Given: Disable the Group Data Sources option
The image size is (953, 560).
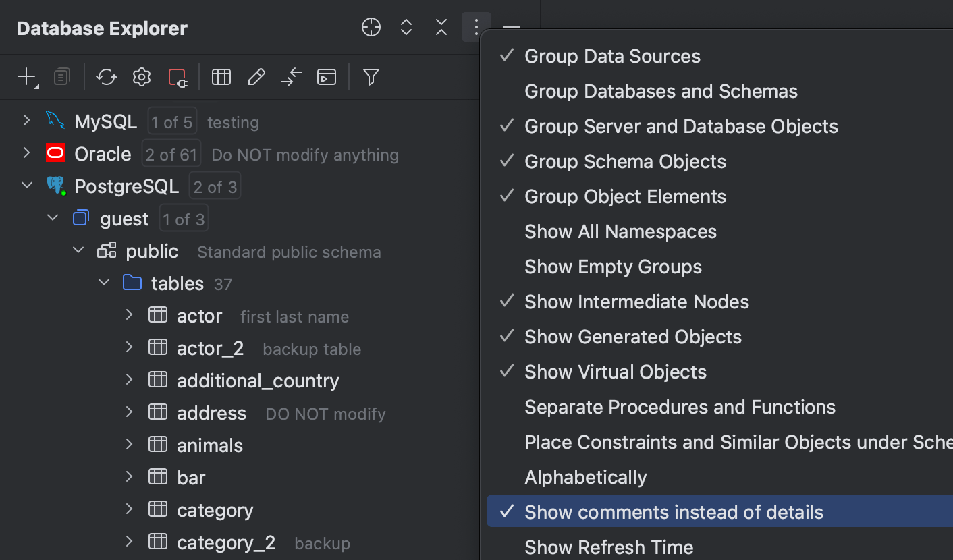Looking at the screenshot, I should pos(611,56).
